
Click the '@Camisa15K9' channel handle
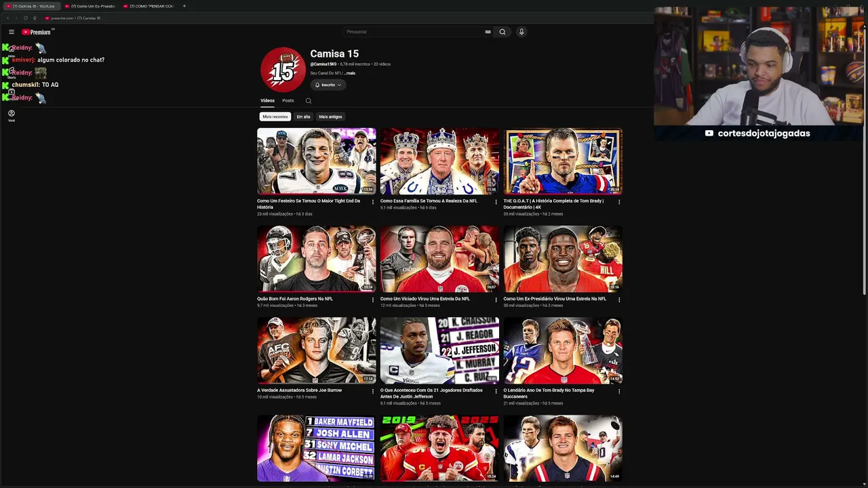coord(323,64)
